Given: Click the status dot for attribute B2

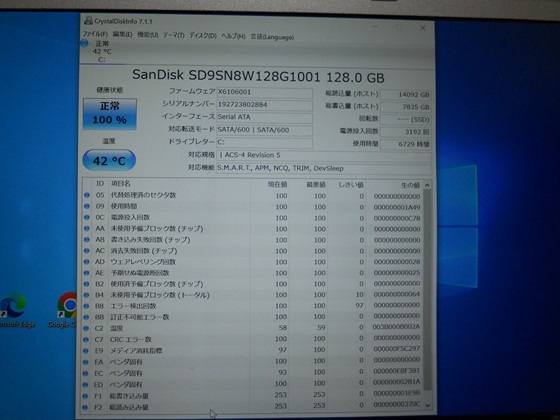Looking at the screenshot, I should point(86,284).
